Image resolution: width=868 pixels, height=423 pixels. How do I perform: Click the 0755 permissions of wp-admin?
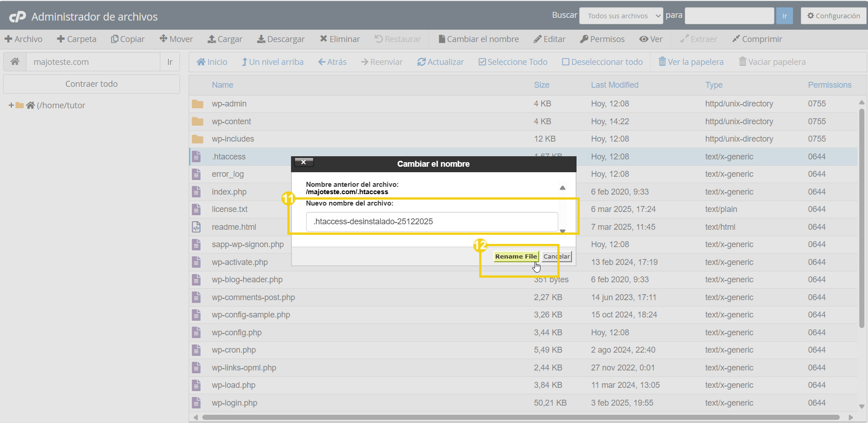(x=817, y=104)
